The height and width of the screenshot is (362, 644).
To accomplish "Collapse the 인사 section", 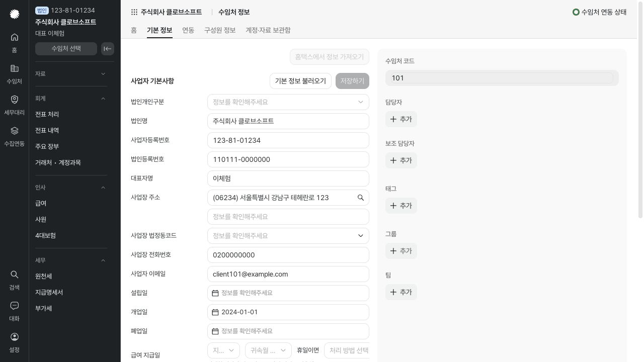I will pos(71,188).
